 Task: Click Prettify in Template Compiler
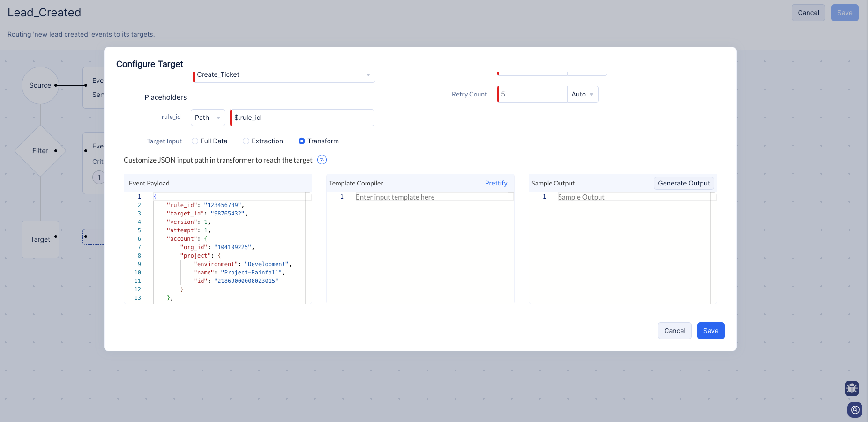point(496,183)
